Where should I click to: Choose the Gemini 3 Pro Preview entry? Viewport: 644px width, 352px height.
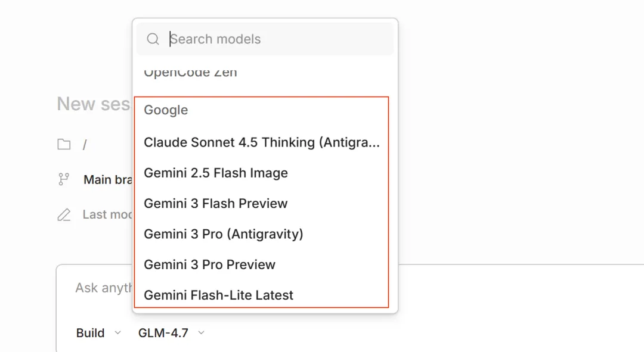pos(210,264)
